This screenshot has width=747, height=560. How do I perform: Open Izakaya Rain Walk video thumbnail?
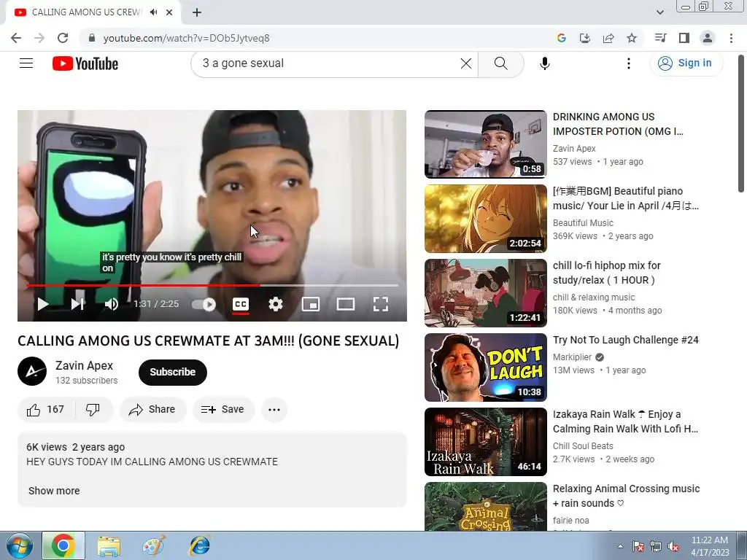click(x=485, y=441)
